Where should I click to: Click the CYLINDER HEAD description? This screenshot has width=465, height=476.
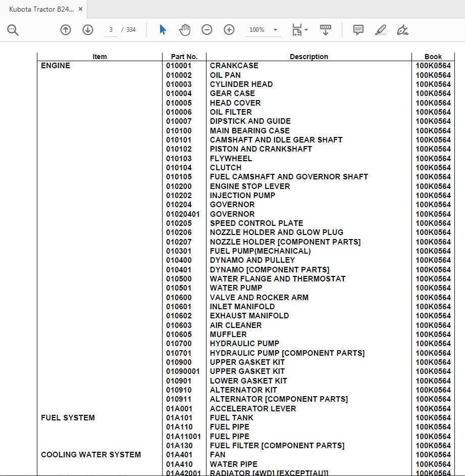coord(241,84)
